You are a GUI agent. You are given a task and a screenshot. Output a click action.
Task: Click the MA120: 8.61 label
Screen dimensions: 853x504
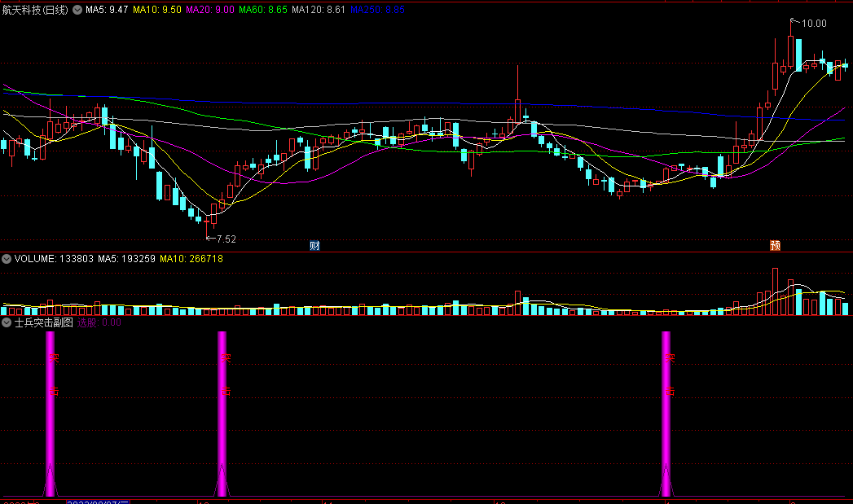point(319,10)
